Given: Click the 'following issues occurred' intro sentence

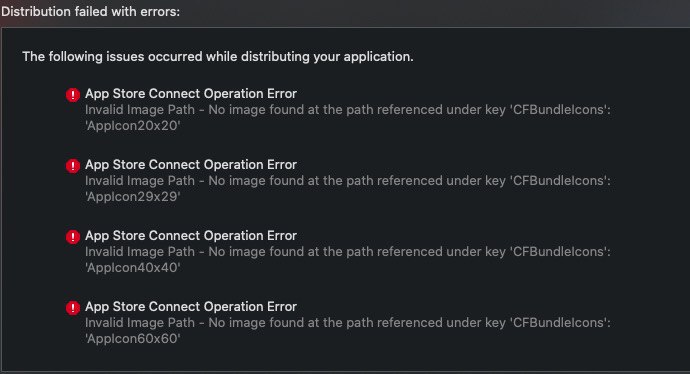Looking at the screenshot, I should [218, 57].
